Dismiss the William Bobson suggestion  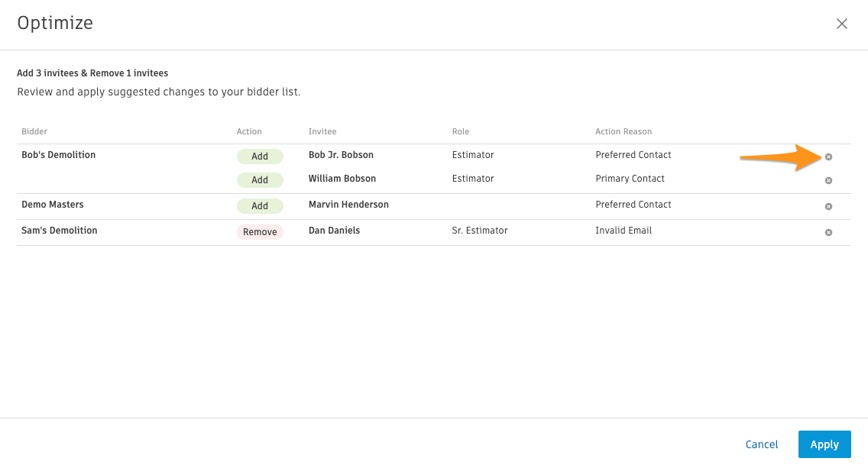pyautogui.click(x=828, y=180)
